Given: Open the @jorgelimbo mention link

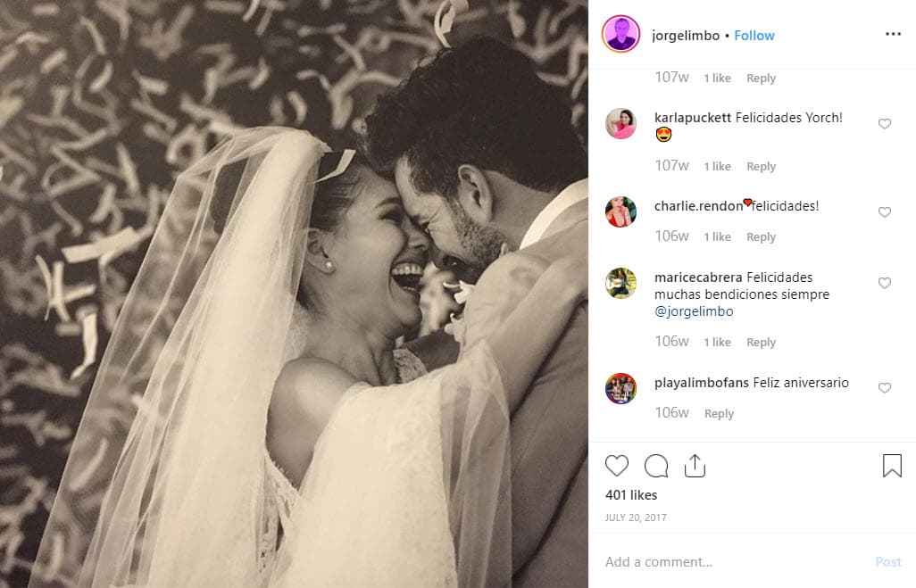Looking at the screenshot, I should pyautogui.click(x=695, y=311).
